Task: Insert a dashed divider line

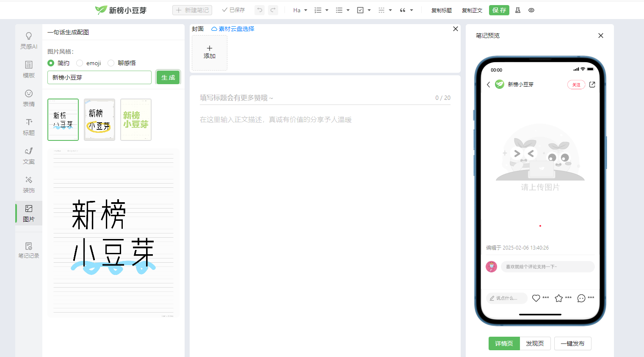Action: click(381, 10)
